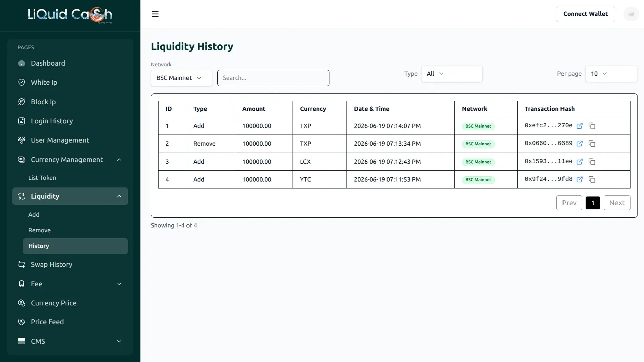The height and width of the screenshot is (362, 644).
Task: Expand the CMS menu section
Action: click(x=70, y=341)
